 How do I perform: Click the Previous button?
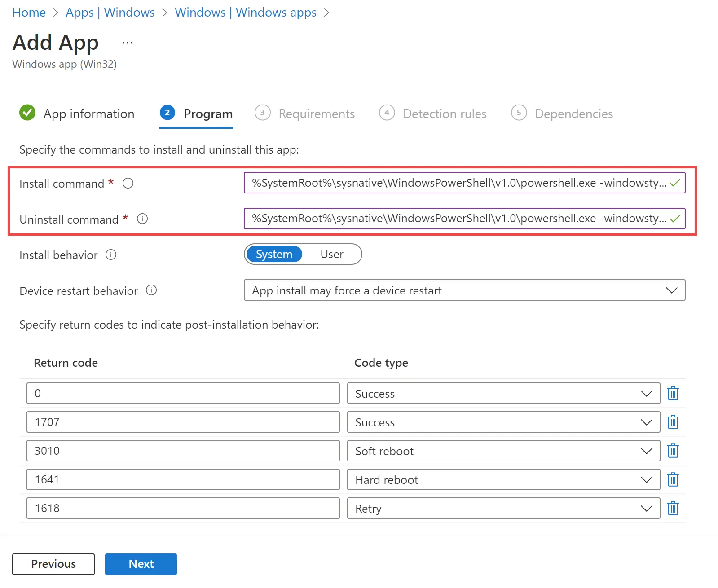(53, 564)
